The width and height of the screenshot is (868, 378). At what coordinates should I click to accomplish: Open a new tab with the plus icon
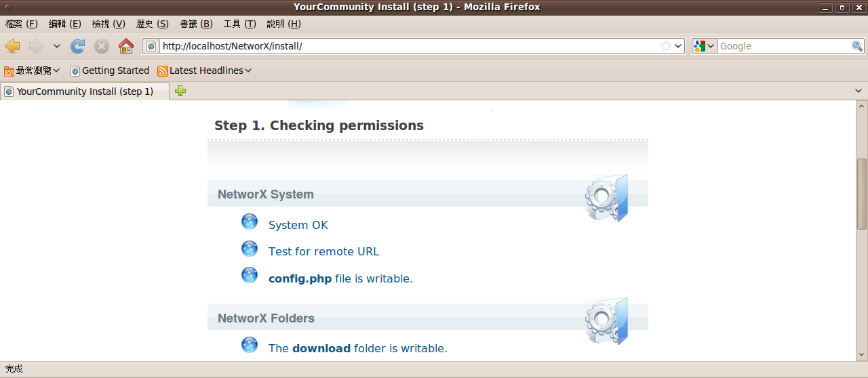point(180,91)
